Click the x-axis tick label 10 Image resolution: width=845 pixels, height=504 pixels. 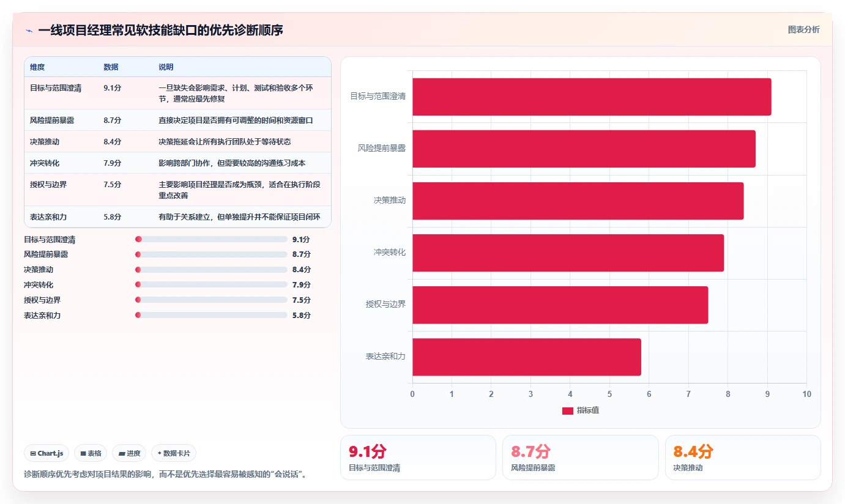point(806,395)
